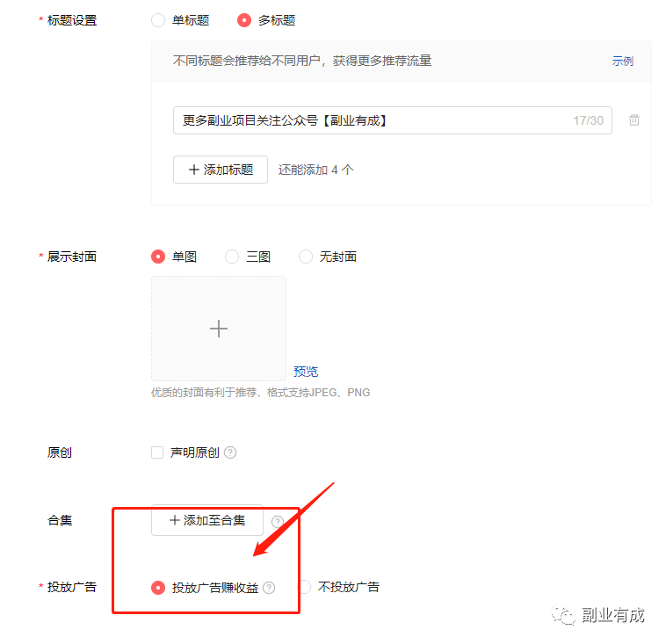The image size is (666, 644).
Task: Choose the 无封面 cover option
Action: coord(306,257)
